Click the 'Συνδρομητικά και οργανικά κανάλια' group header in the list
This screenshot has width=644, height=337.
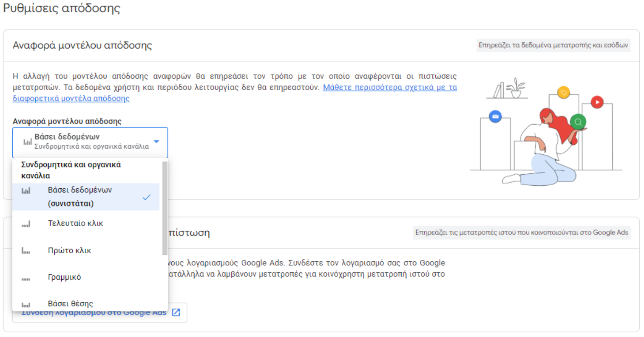coord(71,170)
